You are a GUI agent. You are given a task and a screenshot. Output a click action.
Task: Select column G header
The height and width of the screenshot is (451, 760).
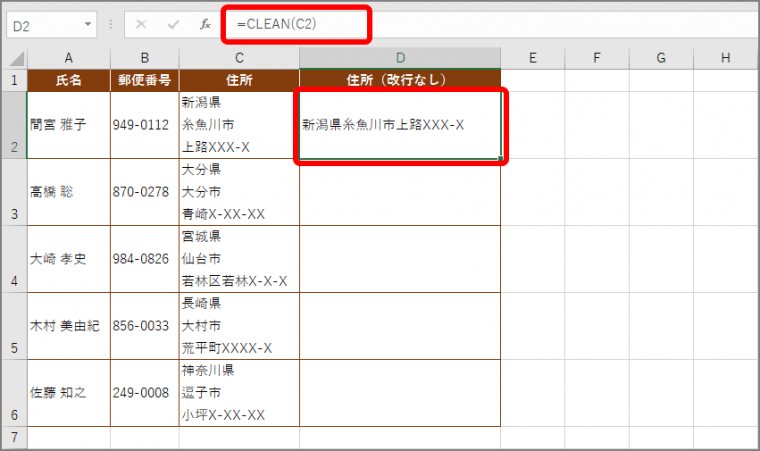coord(661,58)
